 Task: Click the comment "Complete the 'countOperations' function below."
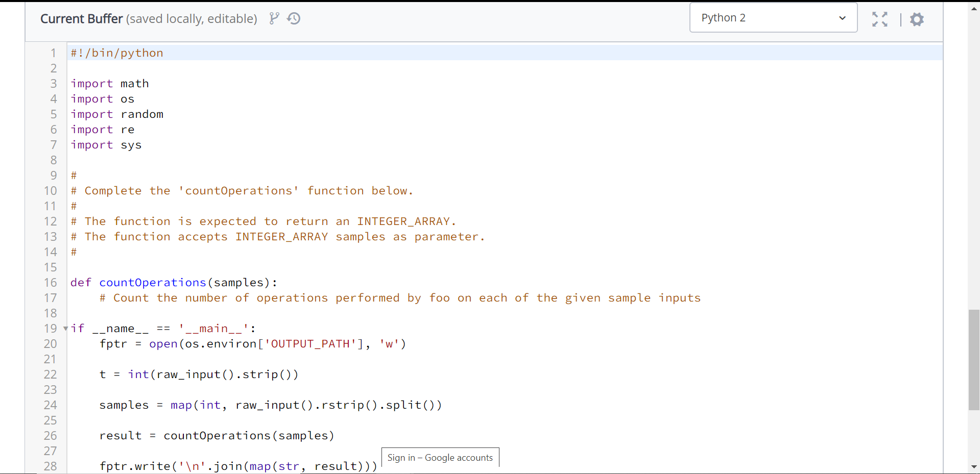pos(242,191)
